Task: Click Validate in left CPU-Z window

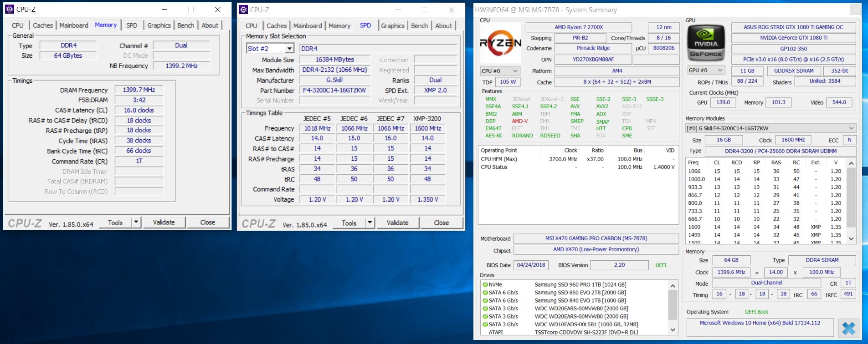Action: 164,223
